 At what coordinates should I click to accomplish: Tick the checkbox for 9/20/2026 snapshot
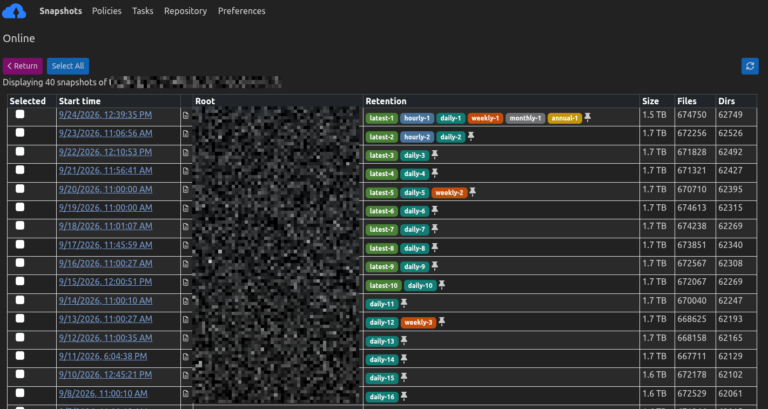pyautogui.click(x=20, y=189)
